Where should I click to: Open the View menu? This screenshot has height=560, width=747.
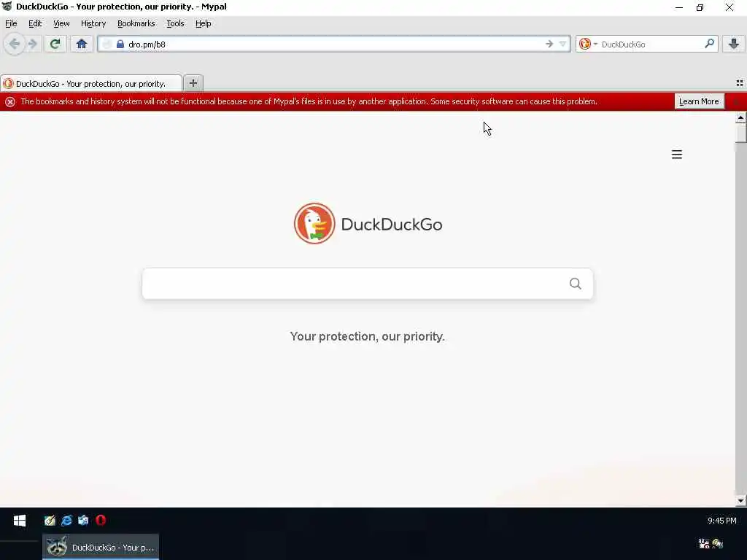pos(61,23)
